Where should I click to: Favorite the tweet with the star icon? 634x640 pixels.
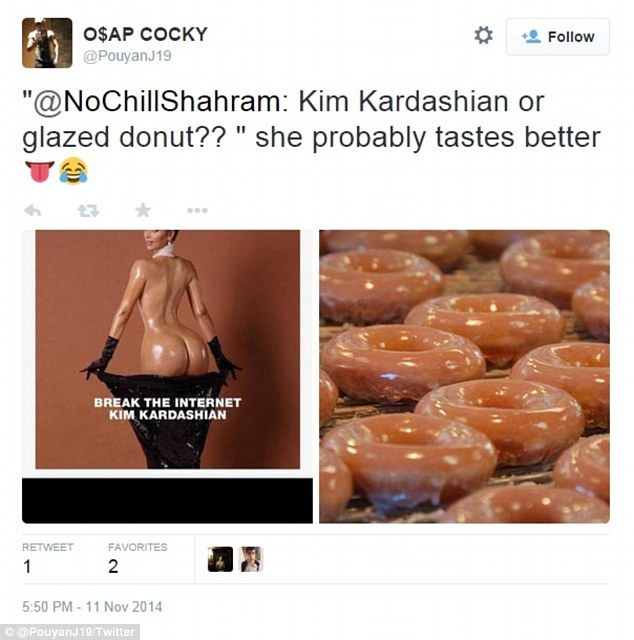tap(143, 210)
